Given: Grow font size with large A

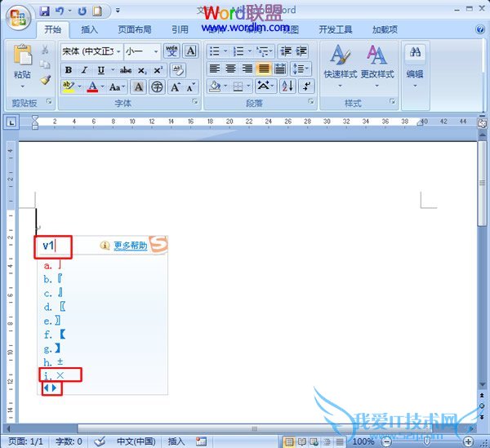Looking at the screenshot, I should (x=176, y=87).
